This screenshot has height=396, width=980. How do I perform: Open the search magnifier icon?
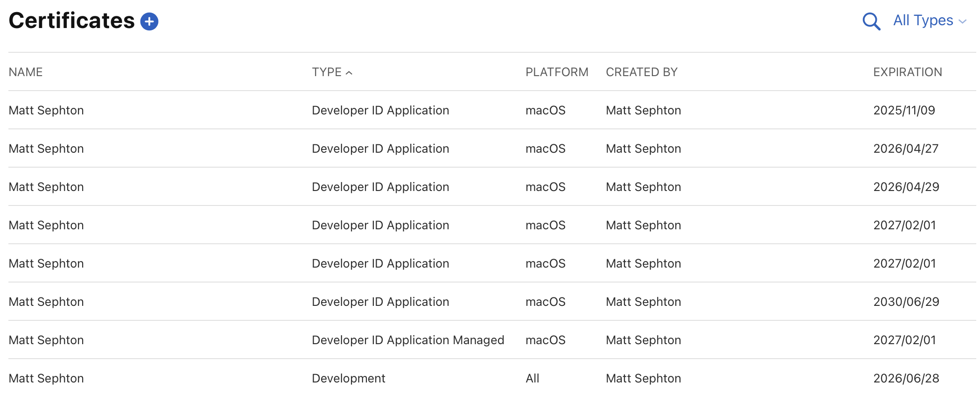click(x=871, y=21)
